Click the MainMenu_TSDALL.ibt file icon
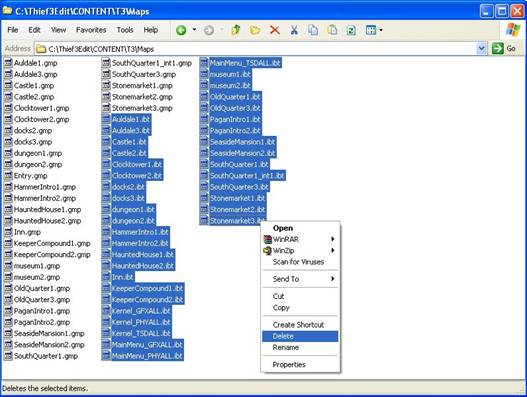This screenshot has width=527, height=397. [x=204, y=63]
